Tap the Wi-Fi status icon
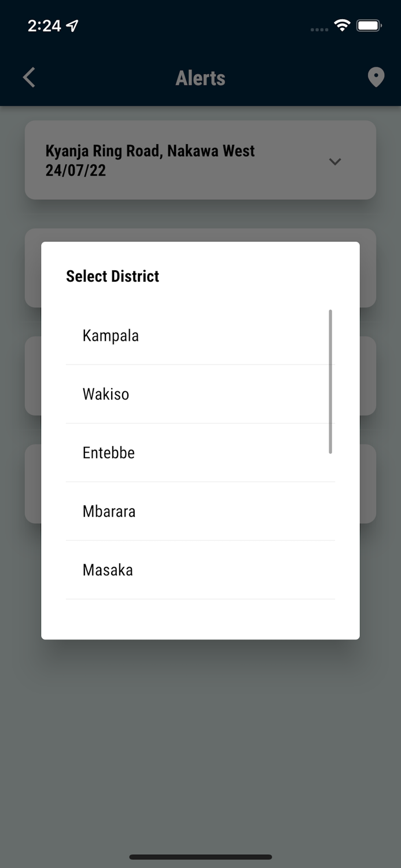Viewport: 401px width, 868px height. pos(342,25)
